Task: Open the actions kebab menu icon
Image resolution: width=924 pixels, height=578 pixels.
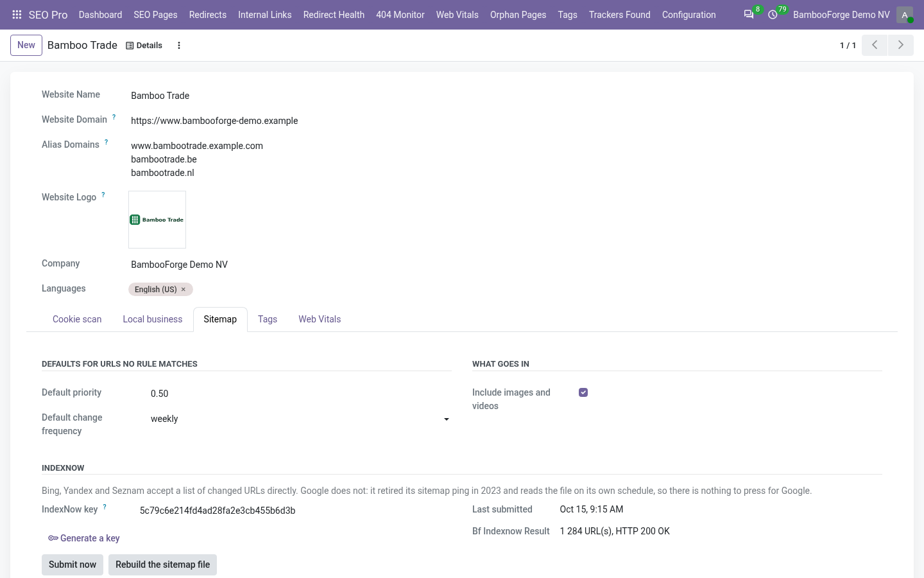Action: pos(179,46)
